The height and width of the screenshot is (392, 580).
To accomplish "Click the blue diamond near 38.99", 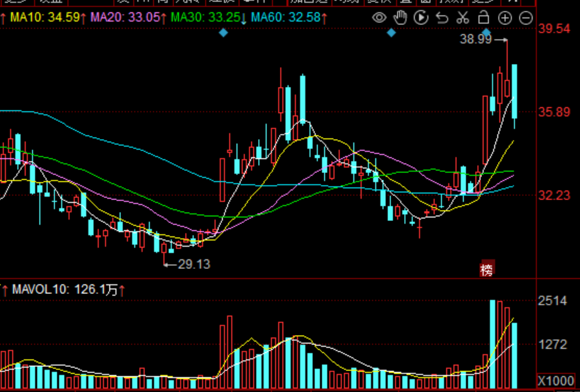I will (486, 33).
